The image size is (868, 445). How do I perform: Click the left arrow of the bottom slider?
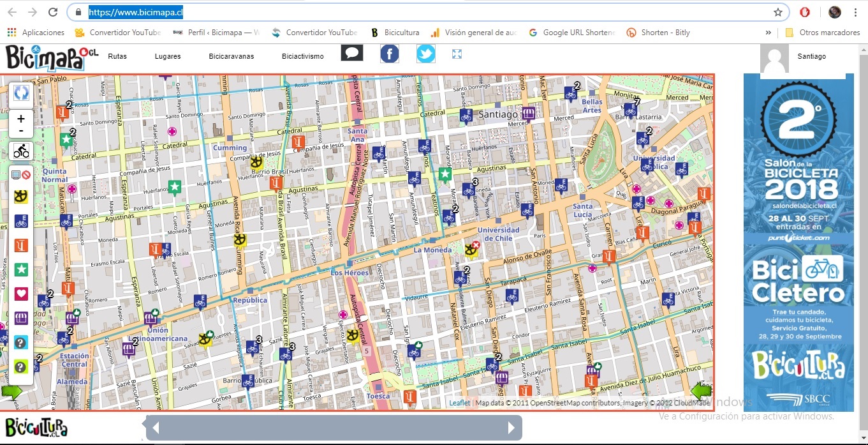coord(155,428)
